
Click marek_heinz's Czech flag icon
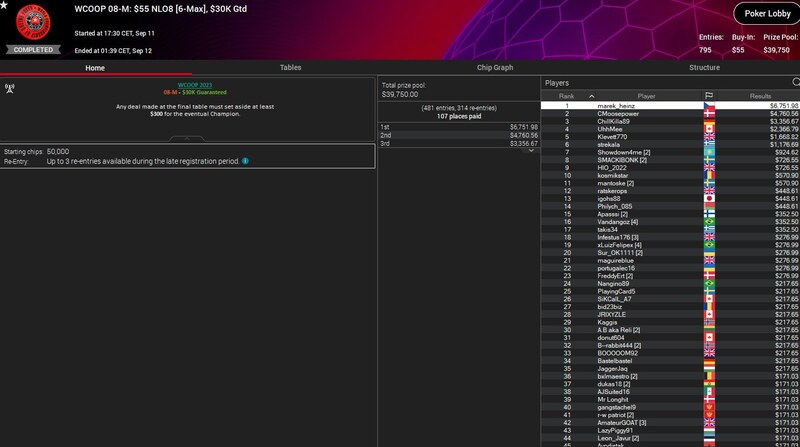click(x=710, y=106)
